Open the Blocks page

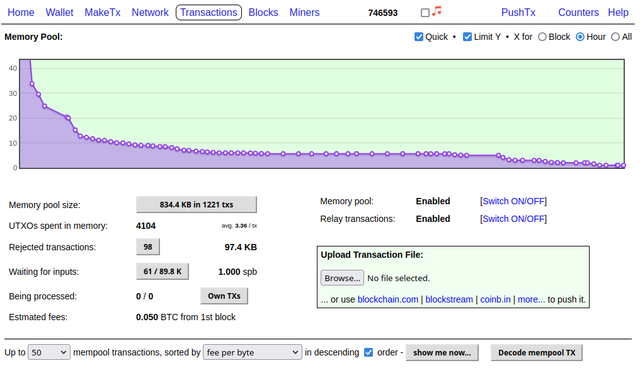[263, 13]
